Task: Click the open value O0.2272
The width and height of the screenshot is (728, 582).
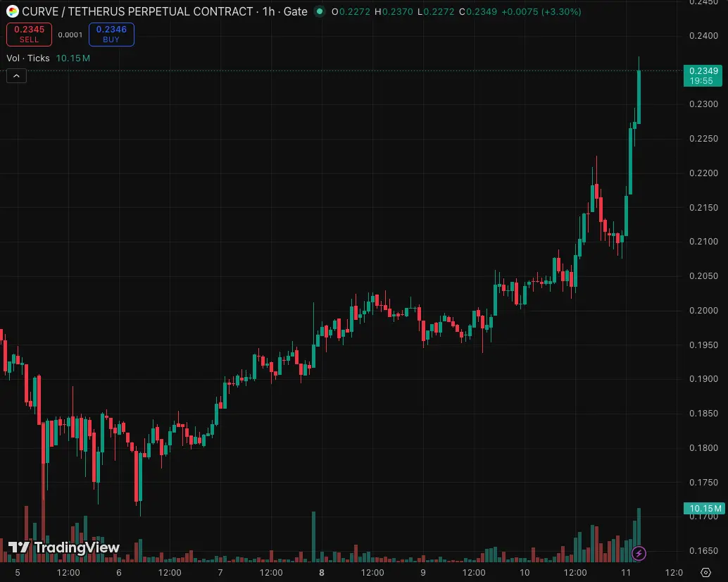Action: (x=351, y=11)
